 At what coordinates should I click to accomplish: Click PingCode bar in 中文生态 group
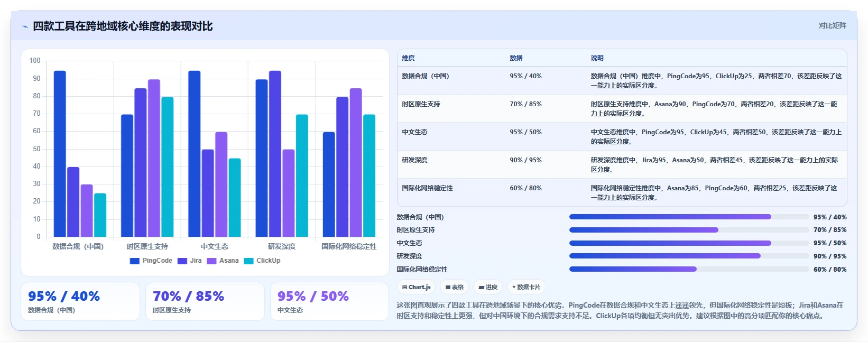coord(195,154)
